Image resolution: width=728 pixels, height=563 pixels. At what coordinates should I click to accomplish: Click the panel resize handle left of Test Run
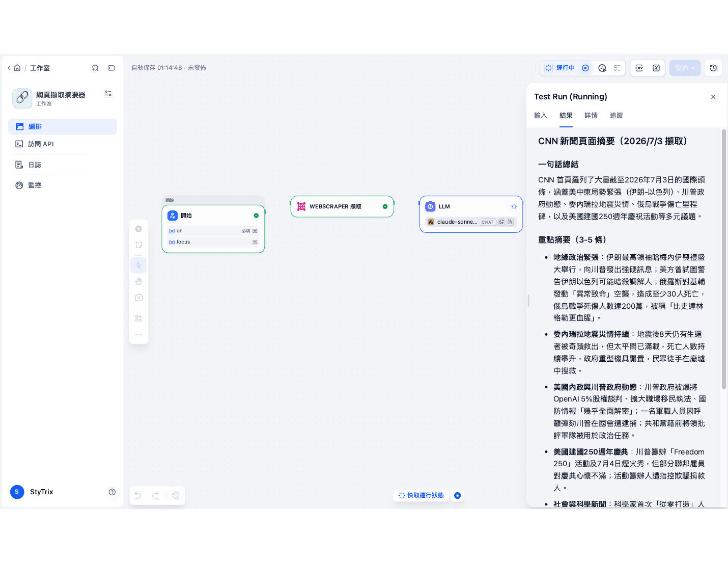coord(528,301)
